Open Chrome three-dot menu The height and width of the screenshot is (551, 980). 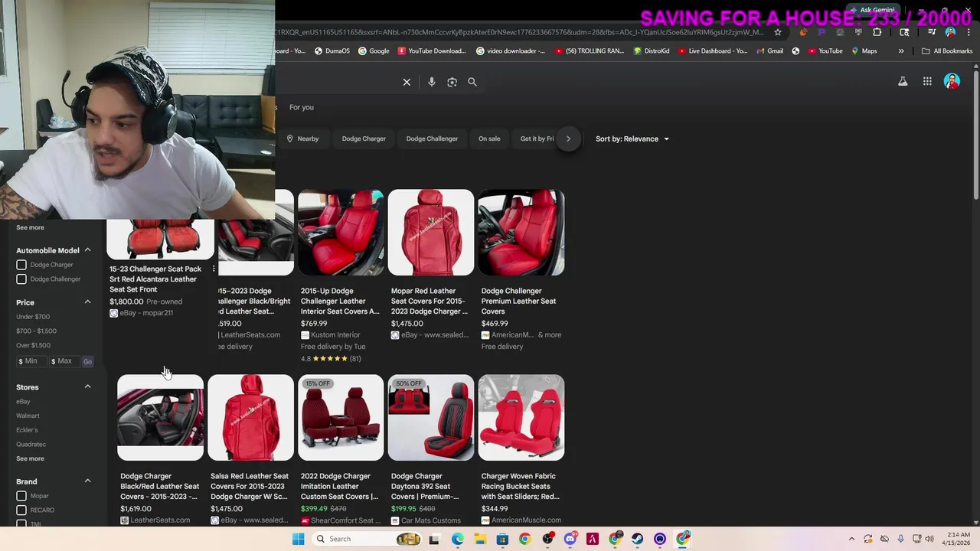pos(969,32)
